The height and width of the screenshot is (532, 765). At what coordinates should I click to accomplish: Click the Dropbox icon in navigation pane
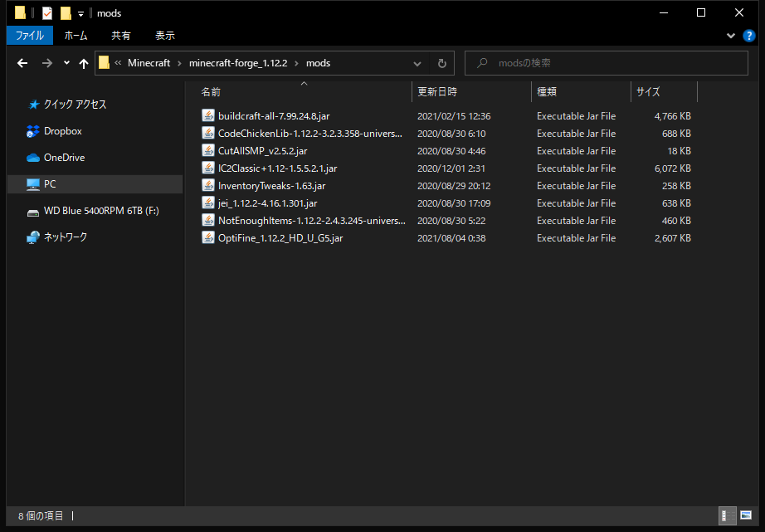coord(33,131)
